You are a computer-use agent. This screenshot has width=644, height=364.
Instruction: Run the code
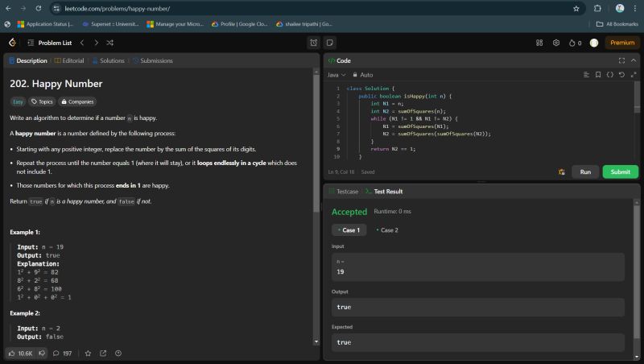coord(585,172)
